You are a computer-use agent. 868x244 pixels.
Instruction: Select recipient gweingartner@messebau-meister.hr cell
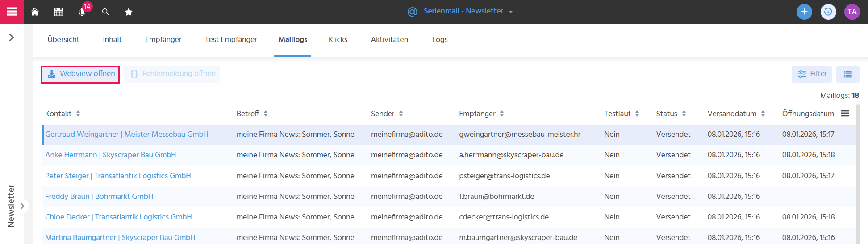(x=520, y=134)
